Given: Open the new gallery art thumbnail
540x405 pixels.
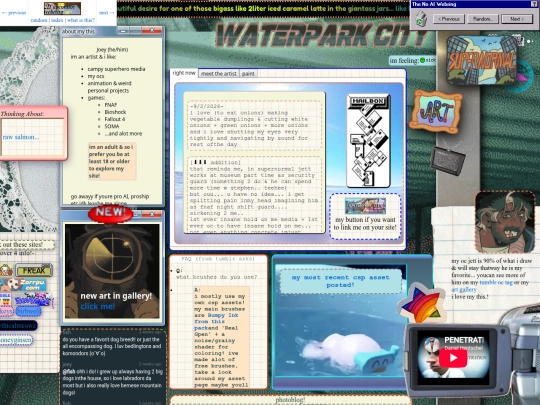Looking at the screenshot, I should (112, 271).
